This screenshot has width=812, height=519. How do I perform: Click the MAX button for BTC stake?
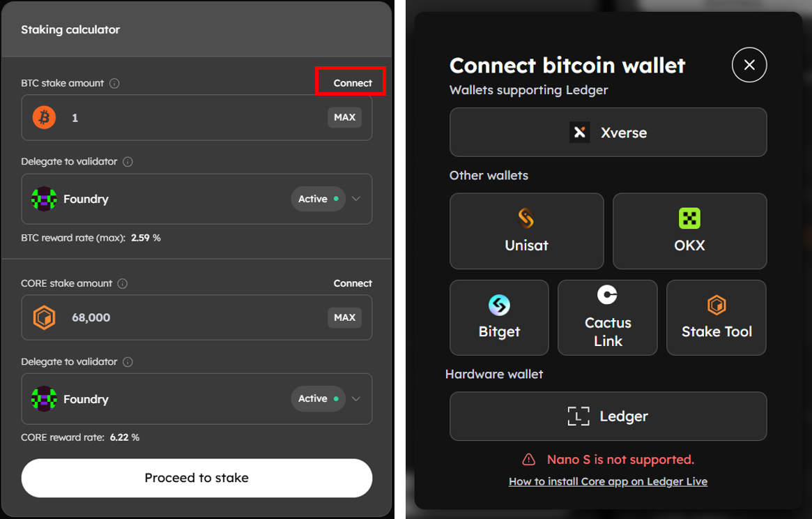pyautogui.click(x=344, y=117)
